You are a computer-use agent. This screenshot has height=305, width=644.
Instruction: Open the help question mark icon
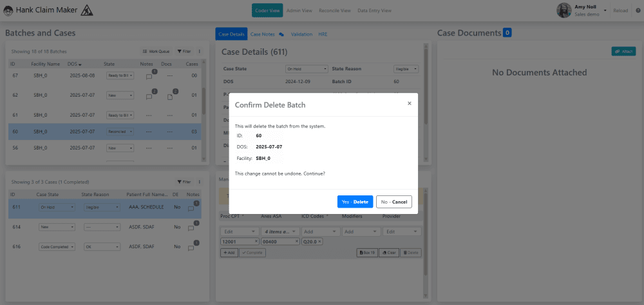pos(638,11)
